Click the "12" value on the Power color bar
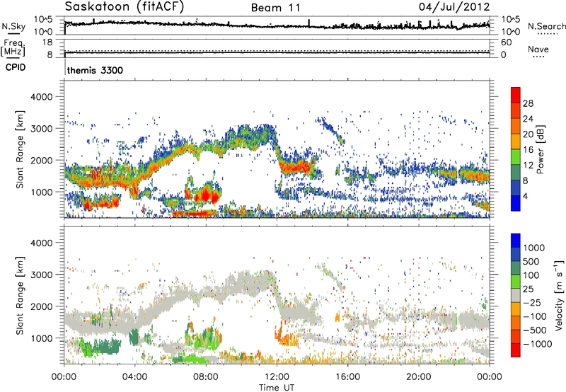Image resolution: width=566 pixels, height=392 pixels. click(528, 166)
